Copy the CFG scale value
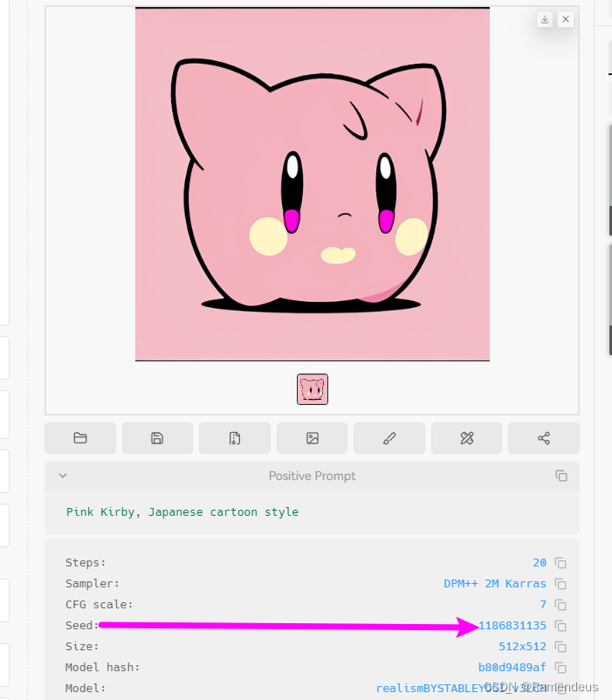This screenshot has width=612, height=700. click(x=560, y=605)
